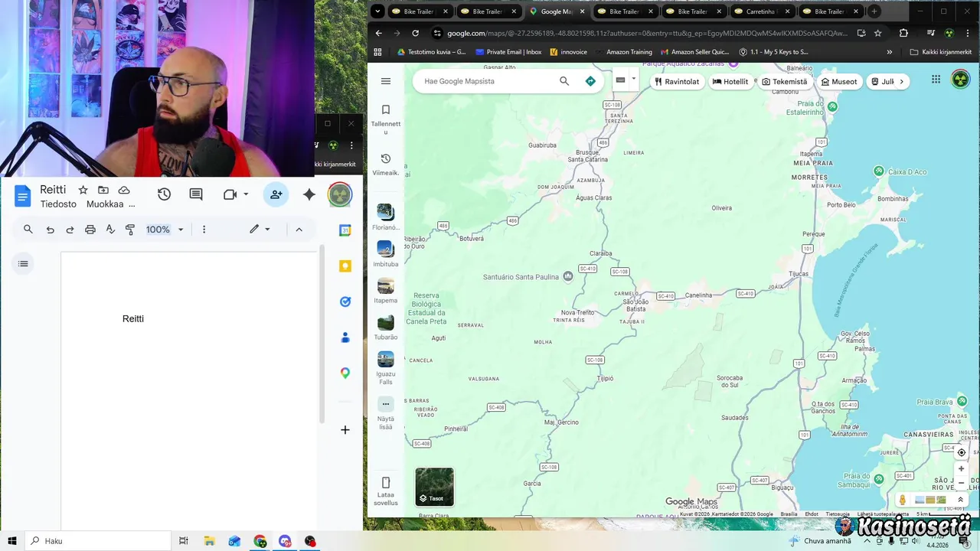Viewport: 980px width, 551px height.
Task: Move the Reitti document to folder
Action: point(103,190)
